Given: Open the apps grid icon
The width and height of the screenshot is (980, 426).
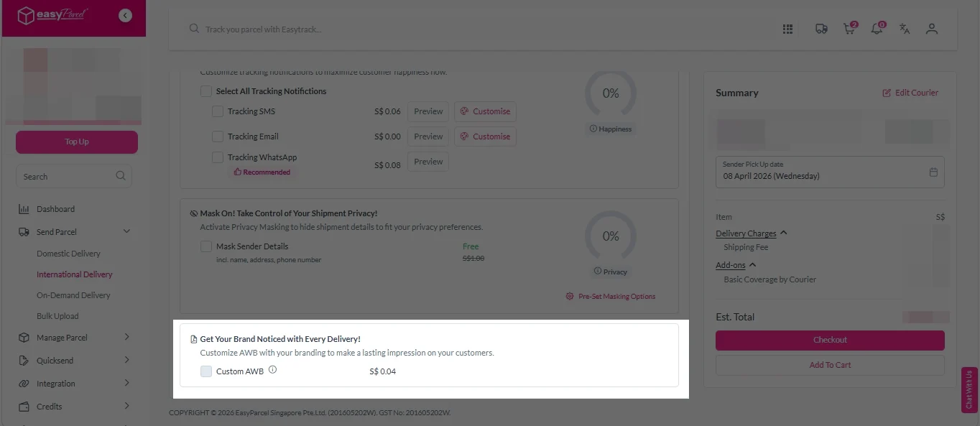Looking at the screenshot, I should pyautogui.click(x=787, y=29).
